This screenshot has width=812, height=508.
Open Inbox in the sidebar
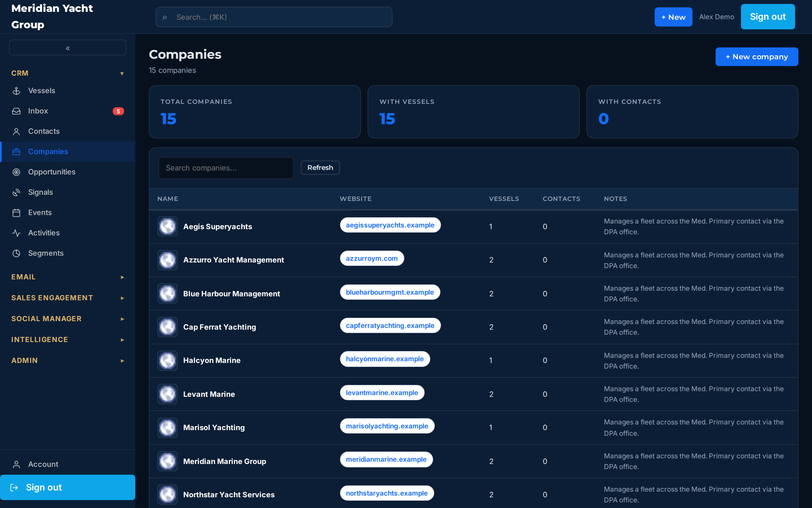coord(68,111)
